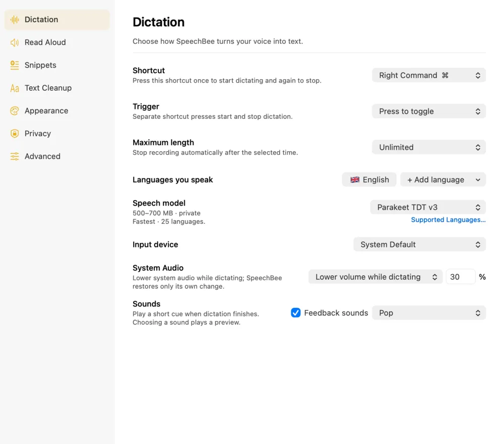Change the Unlimited maximum length dropdown
This screenshot has height=444, width=504.
429,147
